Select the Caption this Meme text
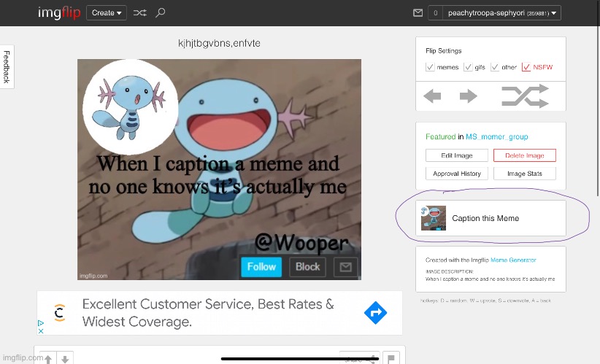This screenshot has width=600, height=364. pyautogui.click(x=485, y=218)
